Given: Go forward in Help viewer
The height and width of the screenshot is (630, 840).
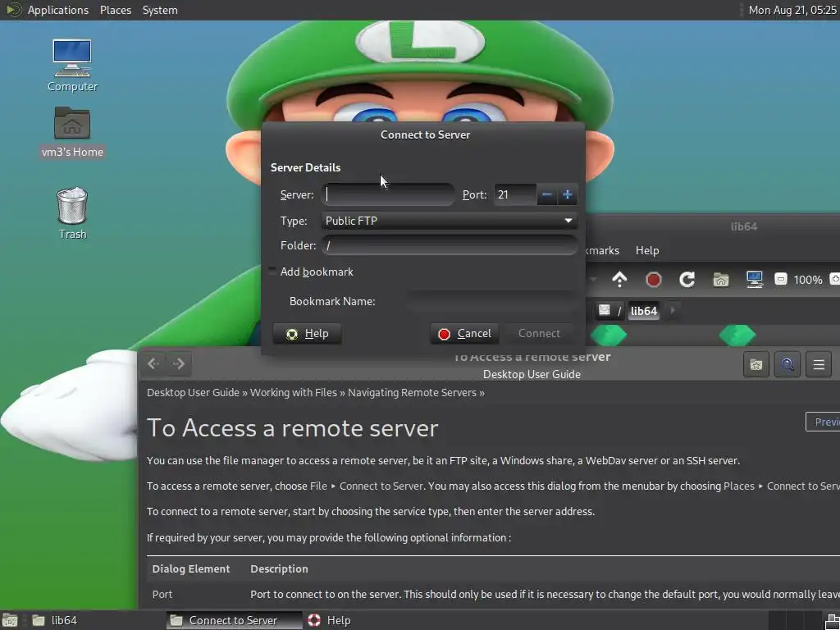Looking at the screenshot, I should (179, 363).
